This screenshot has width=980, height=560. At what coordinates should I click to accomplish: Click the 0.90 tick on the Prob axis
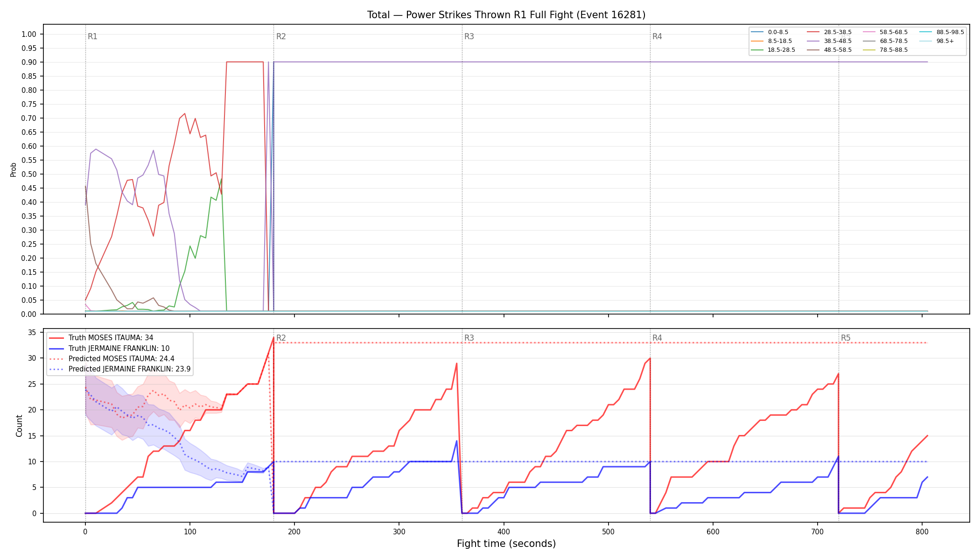29,62
